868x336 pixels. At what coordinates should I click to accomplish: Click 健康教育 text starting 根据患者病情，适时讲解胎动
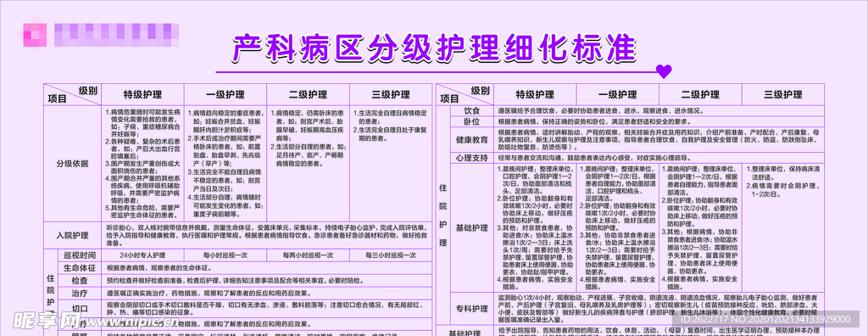pos(659,140)
